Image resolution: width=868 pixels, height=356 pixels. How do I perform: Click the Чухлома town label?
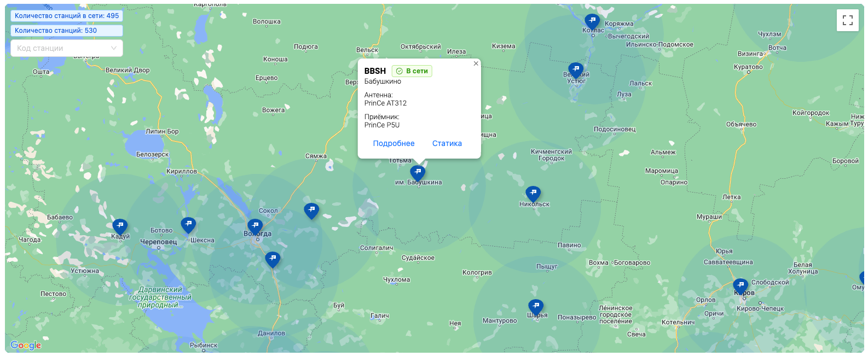(397, 279)
